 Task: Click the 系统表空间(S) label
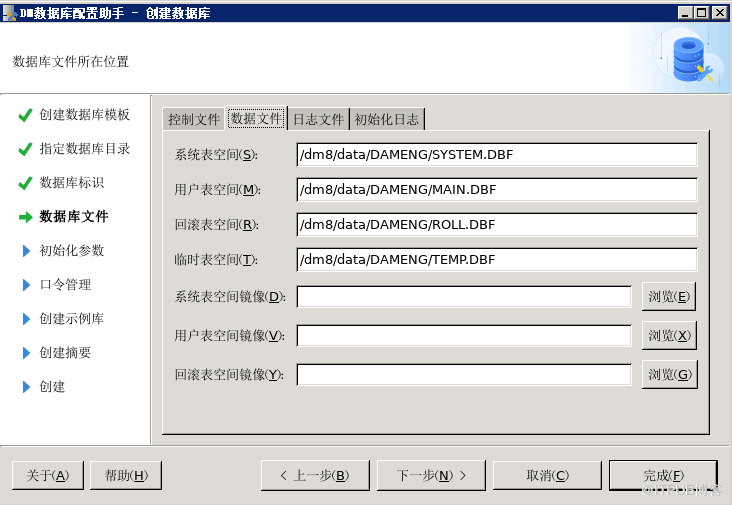[216, 154]
